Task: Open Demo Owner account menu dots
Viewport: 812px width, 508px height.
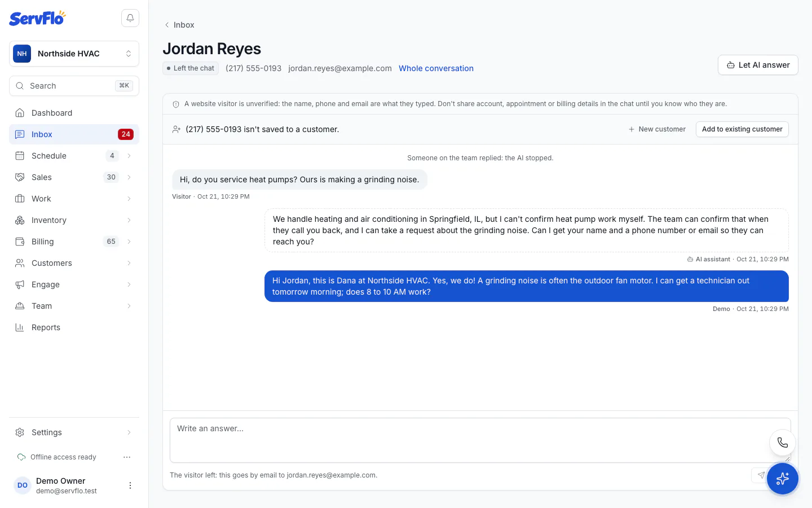Action: pos(130,485)
